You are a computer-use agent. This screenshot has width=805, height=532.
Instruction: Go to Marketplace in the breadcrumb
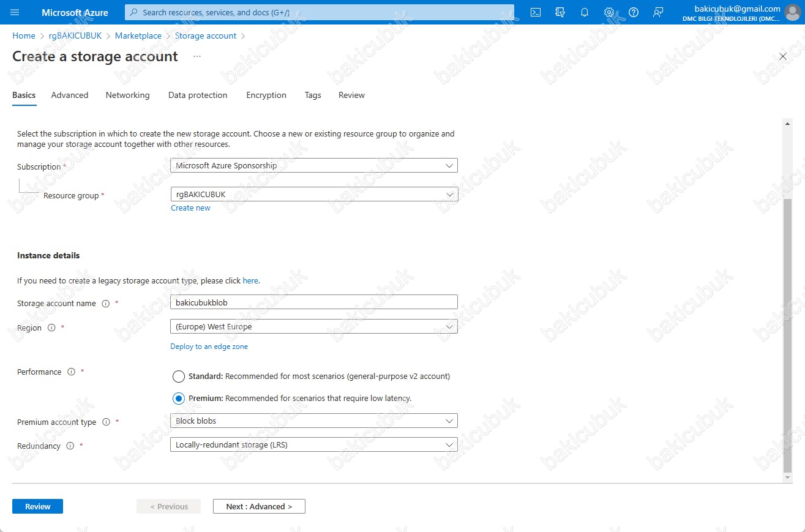pyautogui.click(x=138, y=36)
